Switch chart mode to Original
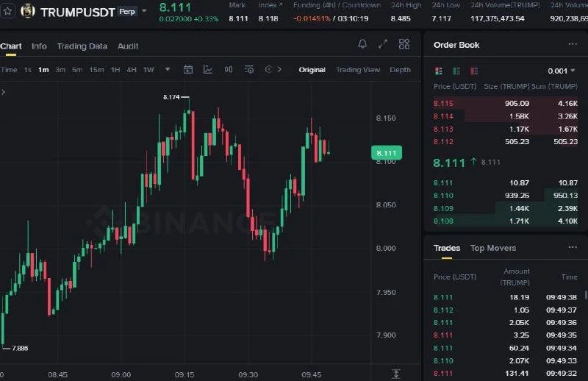The image size is (588, 381). 312,70
